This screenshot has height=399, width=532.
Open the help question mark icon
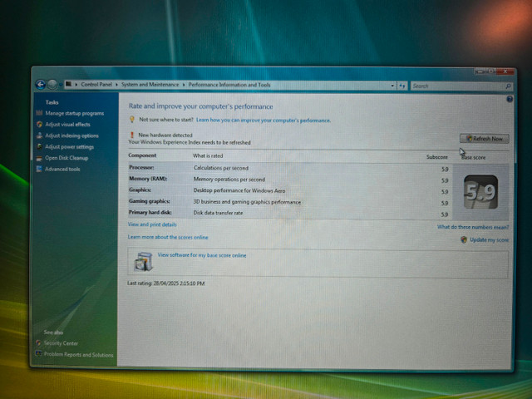(510, 99)
